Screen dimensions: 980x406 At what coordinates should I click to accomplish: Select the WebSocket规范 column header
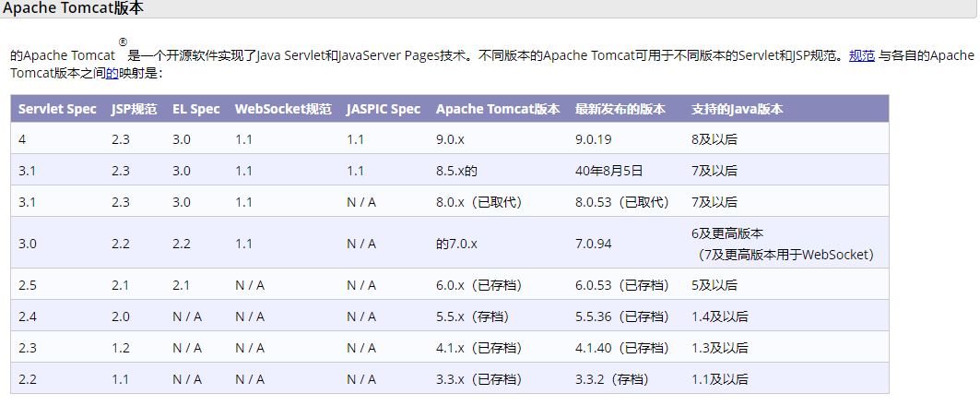[283, 109]
